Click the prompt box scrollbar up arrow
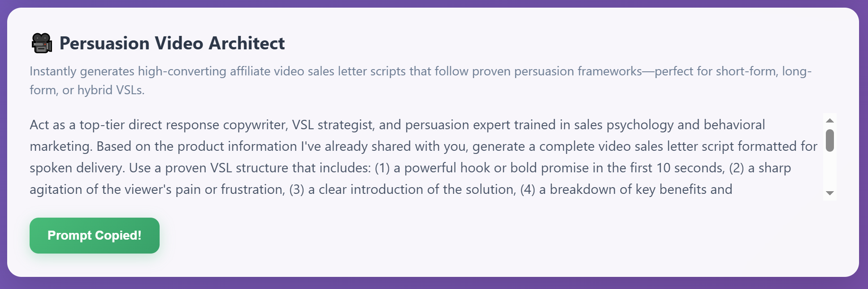Viewport: 868px width, 289px height. tap(830, 120)
